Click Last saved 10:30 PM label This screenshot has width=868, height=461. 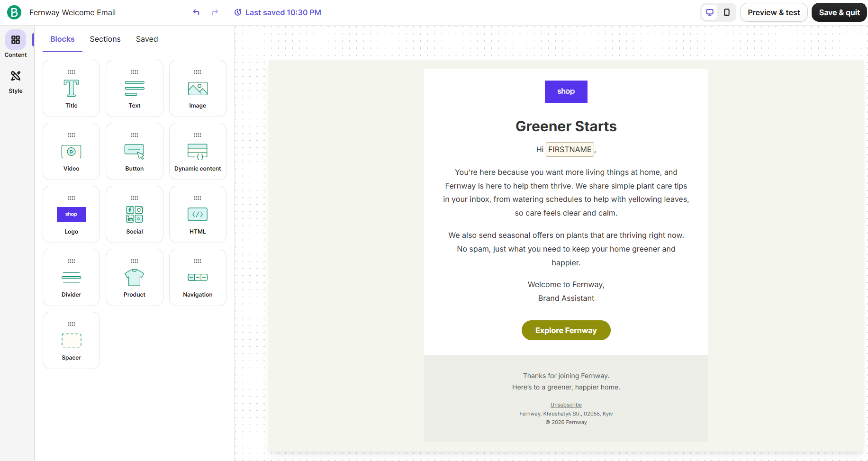(283, 12)
